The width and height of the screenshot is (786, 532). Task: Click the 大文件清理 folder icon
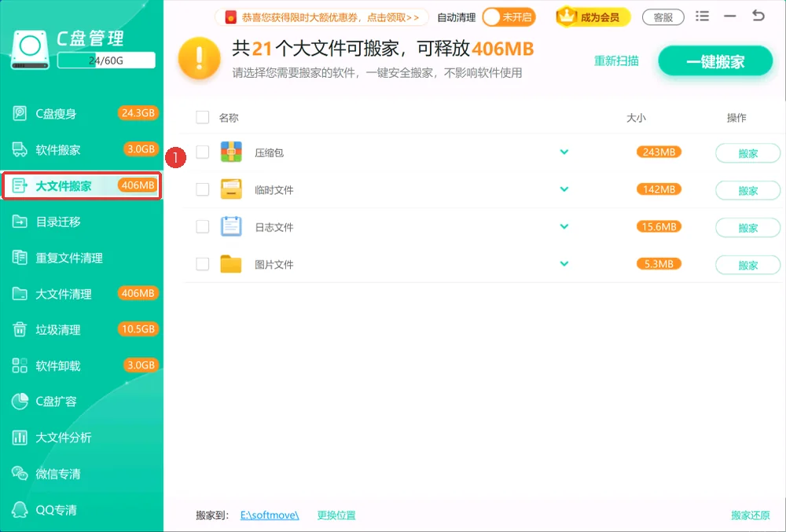click(x=20, y=294)
